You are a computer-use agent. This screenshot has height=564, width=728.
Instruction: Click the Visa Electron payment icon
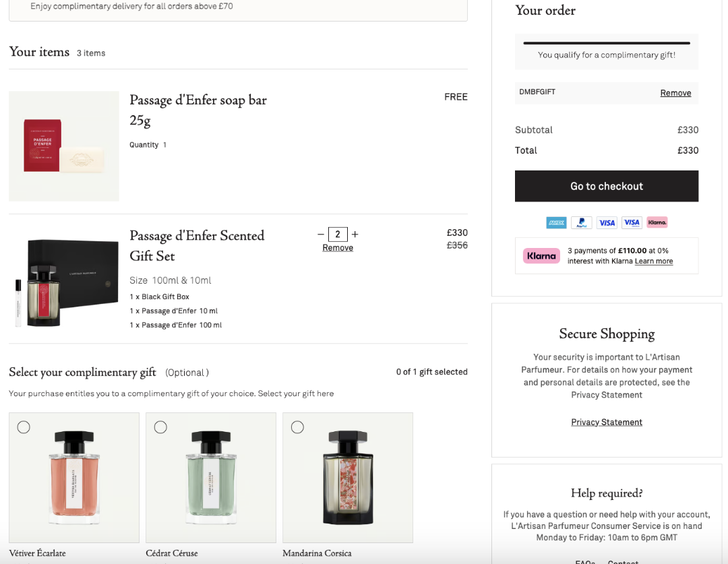click(x=632, y=222)
